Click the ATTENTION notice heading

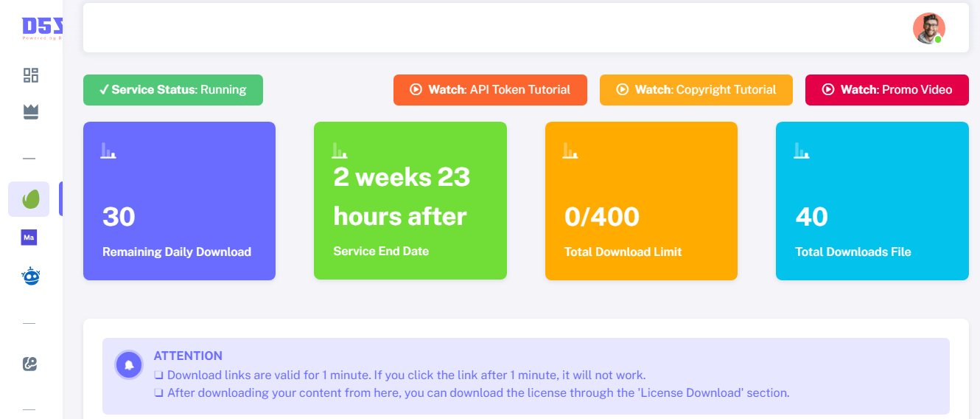point(188,356)
